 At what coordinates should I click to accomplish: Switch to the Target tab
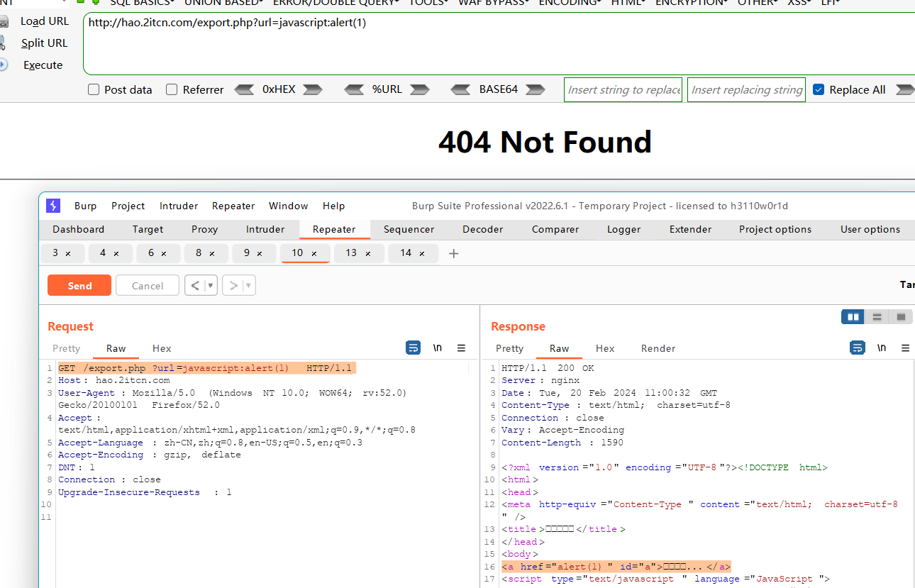(148, 229)
